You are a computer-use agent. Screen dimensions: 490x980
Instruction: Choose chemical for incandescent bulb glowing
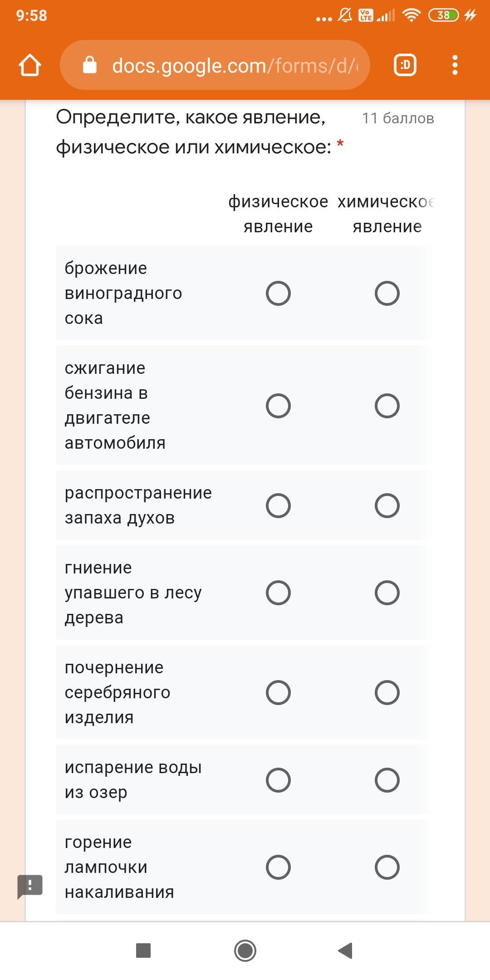387,867
